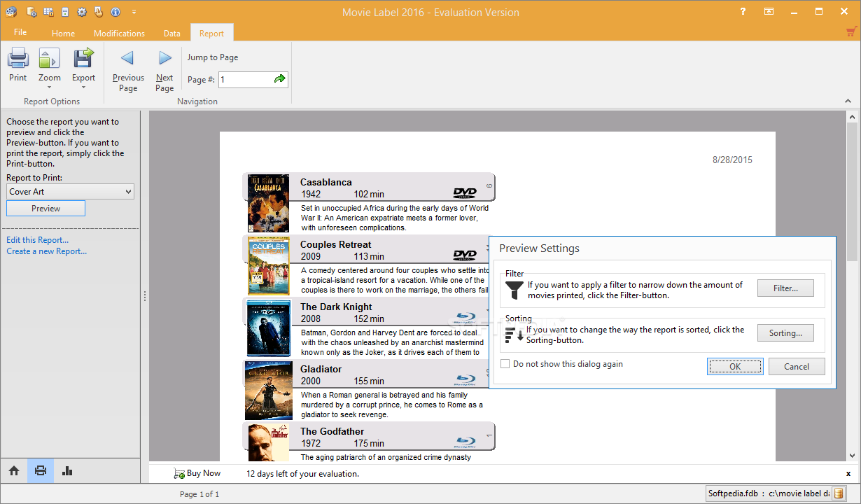Click the Casablanca title text
This screenshot has width=861, height=504.
(x=326, y=182)
